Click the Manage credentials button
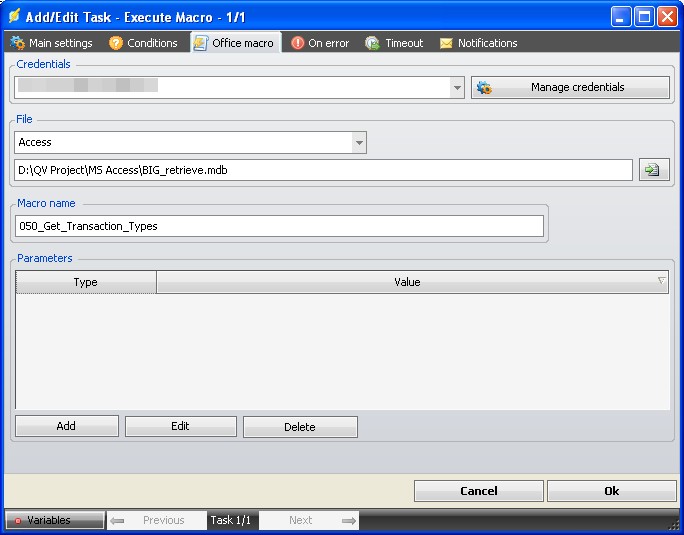The width and height of the screenshot is (684, 535). tap(570, 88)
